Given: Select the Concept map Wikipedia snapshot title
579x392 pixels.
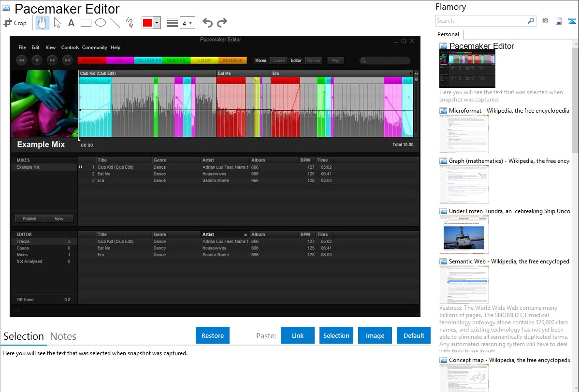Looking at the screenshot, I should point(509,360).
